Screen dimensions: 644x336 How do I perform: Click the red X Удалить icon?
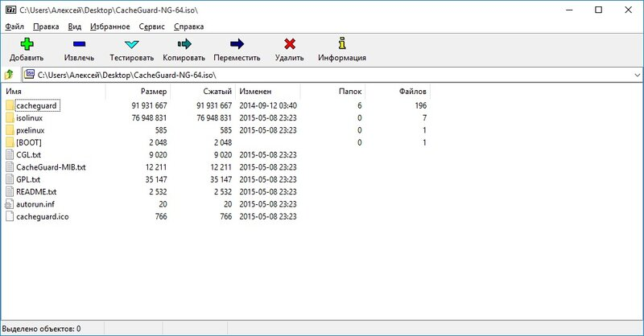pos(290,44)
